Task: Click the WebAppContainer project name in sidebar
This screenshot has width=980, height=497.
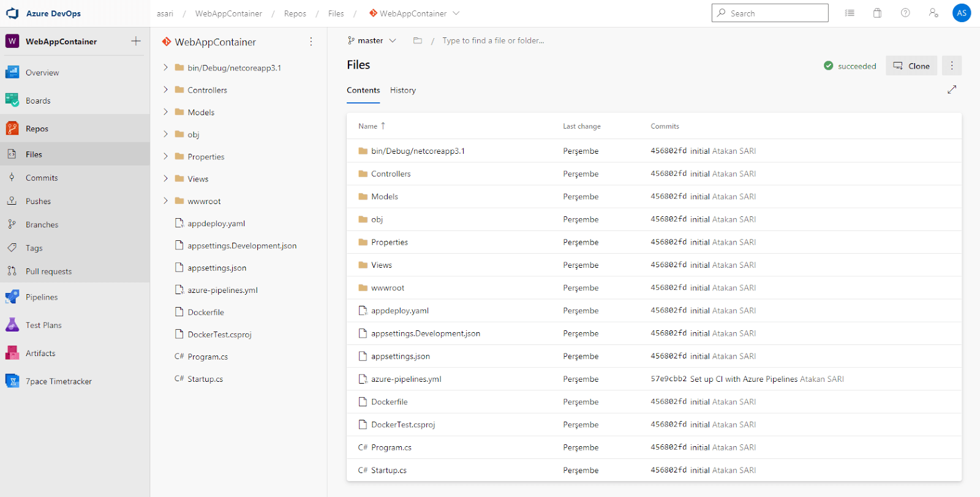Action: tap(61, 42)
